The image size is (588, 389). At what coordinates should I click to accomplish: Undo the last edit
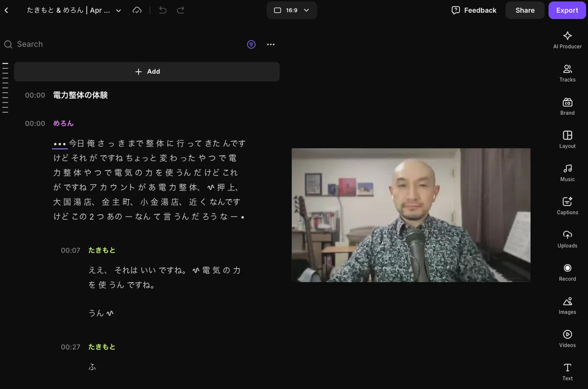163,10
